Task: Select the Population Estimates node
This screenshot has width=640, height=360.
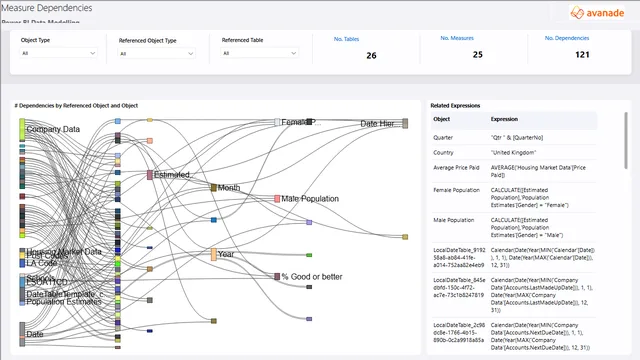Action: click(22, 302)
